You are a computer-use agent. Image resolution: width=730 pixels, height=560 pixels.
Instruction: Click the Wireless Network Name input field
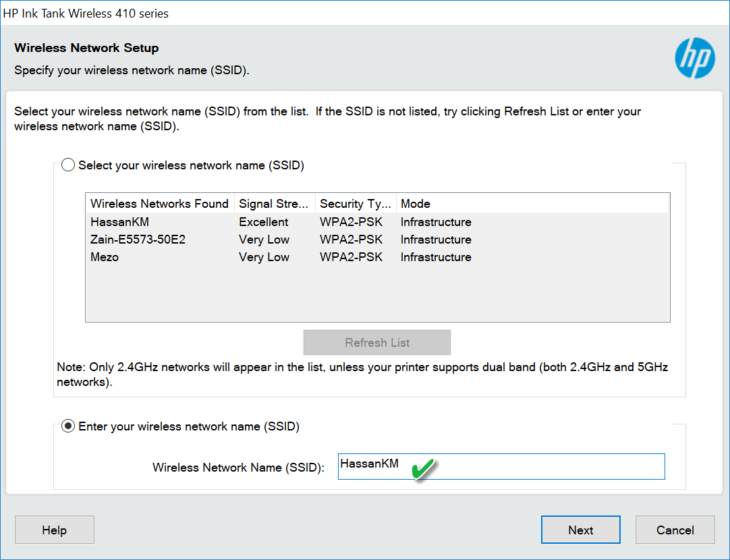pyautogui.click(x=526, y=466)
